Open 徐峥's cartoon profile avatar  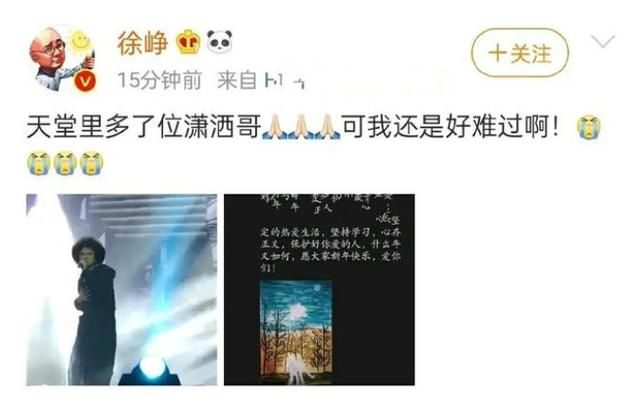coord(62,59)
